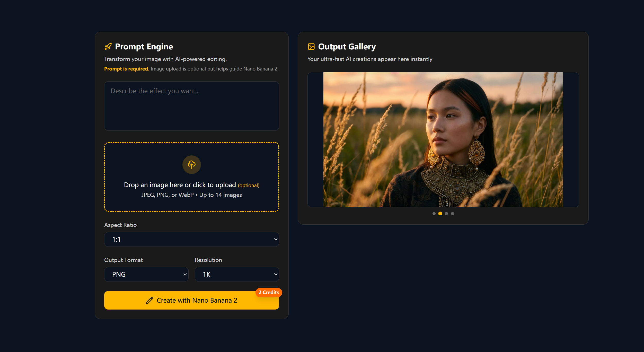644x352 pixels.
Task: Click the Output Gallery heading
Action: [x=347, y=47]
